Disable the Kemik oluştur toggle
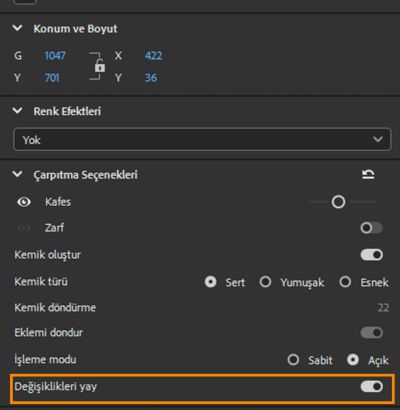This screenshot has width=400, height=410. click(371, 255)
